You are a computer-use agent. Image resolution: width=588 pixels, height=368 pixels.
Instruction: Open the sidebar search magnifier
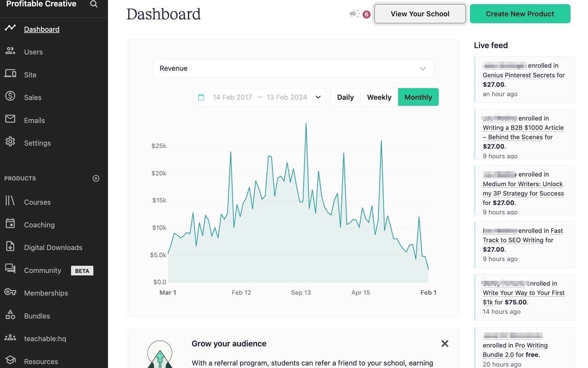[x=94, y=4]
